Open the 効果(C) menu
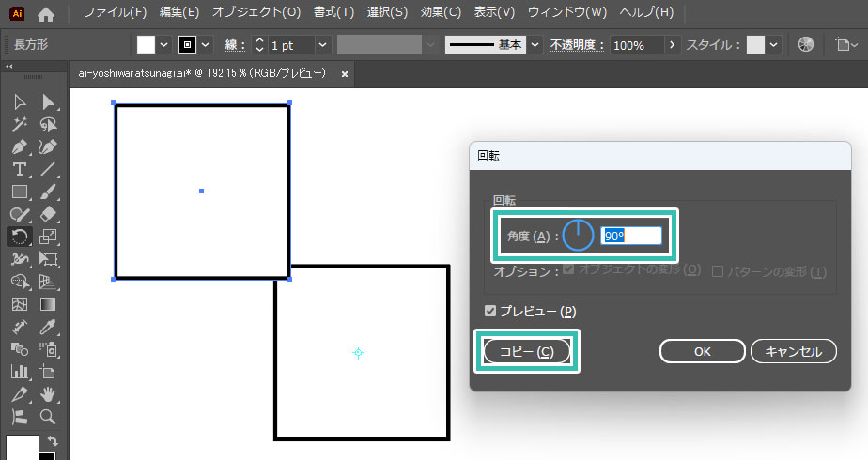This screenshot has height=460, width=868. pos(441,13)
